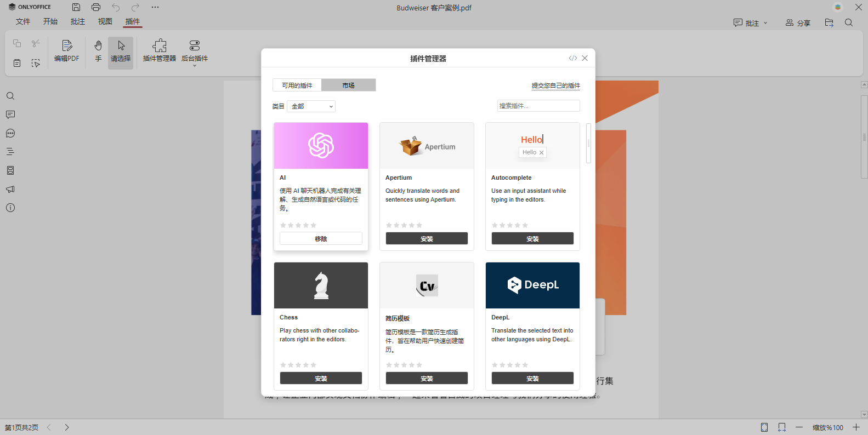Viewport: 868px width, 435px height.
Task: Click the 分享 share button
Action: (798, 23)
